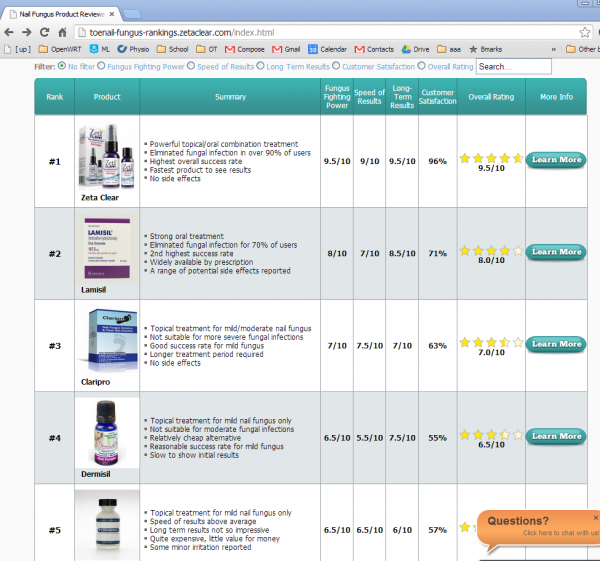Select the Overall Rating filter radio
The width and height of the screenshot is (600, 561).
421,66
